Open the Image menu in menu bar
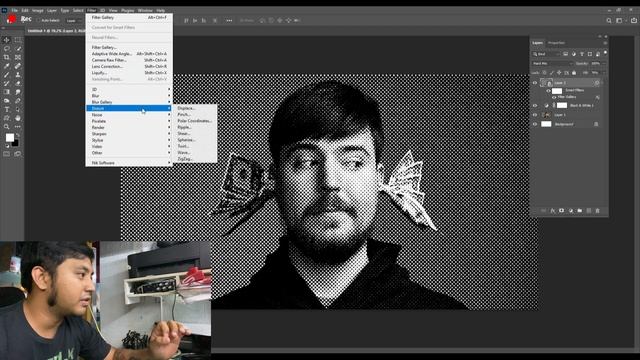 [38, 10]
